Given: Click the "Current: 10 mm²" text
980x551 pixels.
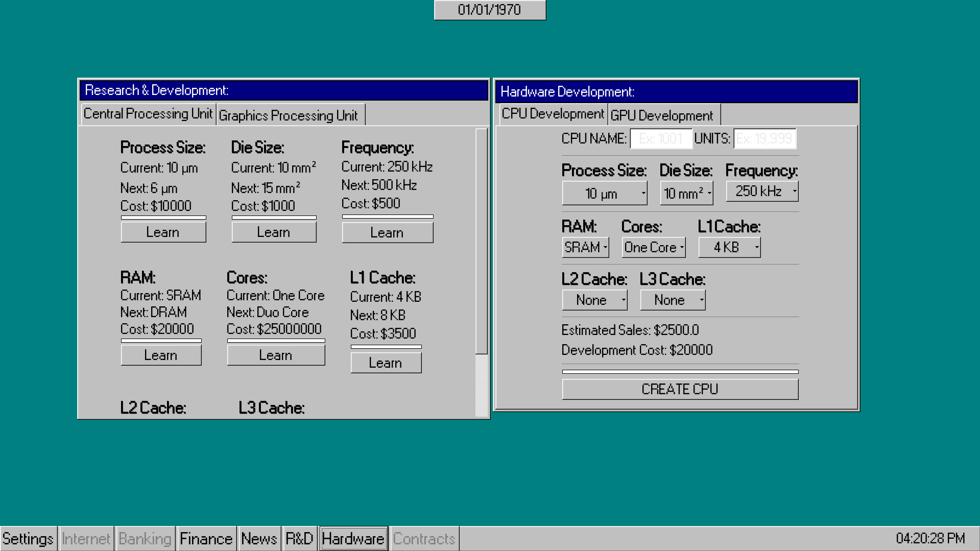Looking at the screenshot, I should pos(273,167).
